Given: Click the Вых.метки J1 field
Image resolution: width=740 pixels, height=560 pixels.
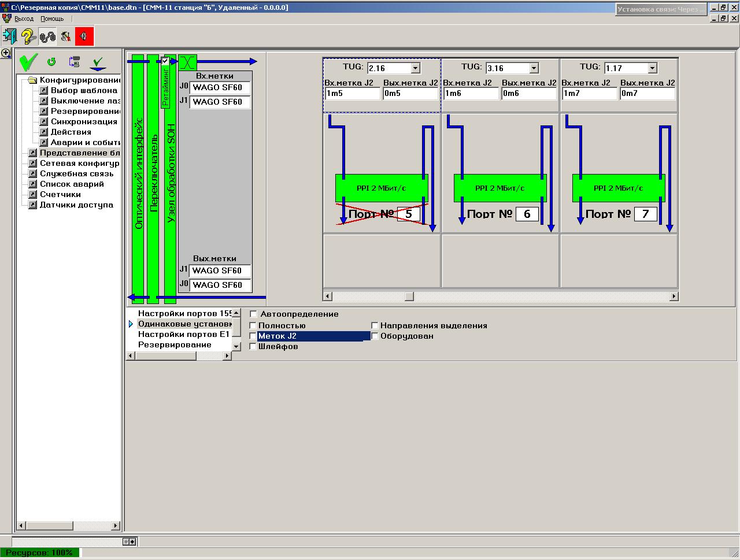Looking at the screenshot, I should [x=220, y=270].
